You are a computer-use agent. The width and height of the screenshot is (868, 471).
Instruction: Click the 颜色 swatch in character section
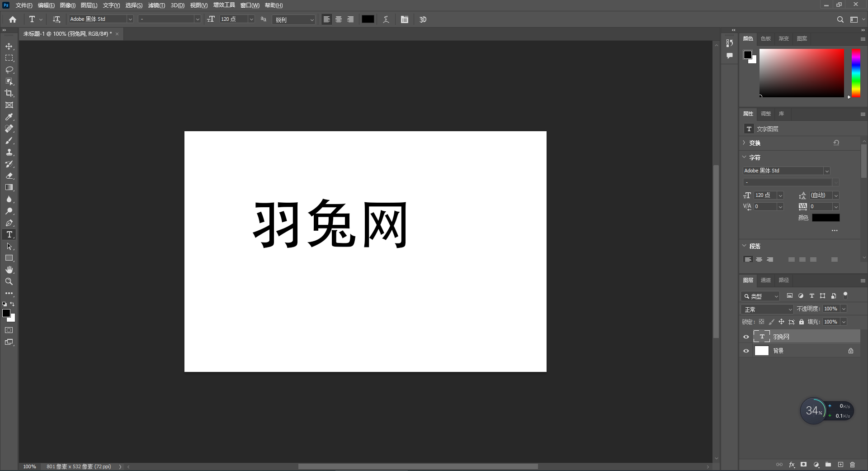(826, 218)
